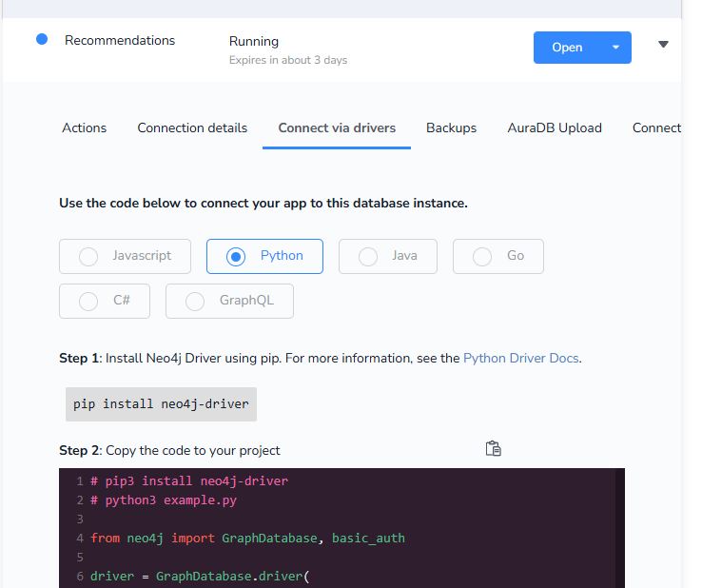Open the Recommendations database
Screen dimensions: 702x588
tap(568, 47)
